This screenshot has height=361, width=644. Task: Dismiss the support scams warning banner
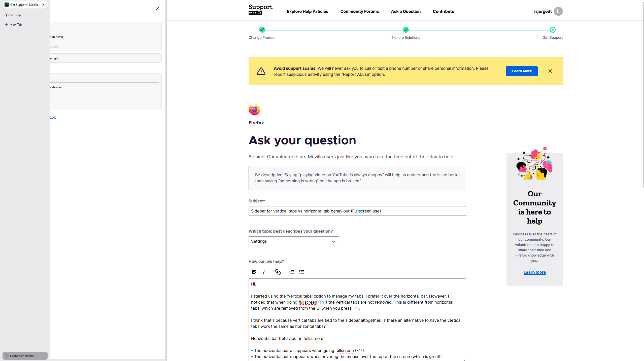(x=550, y=71)
